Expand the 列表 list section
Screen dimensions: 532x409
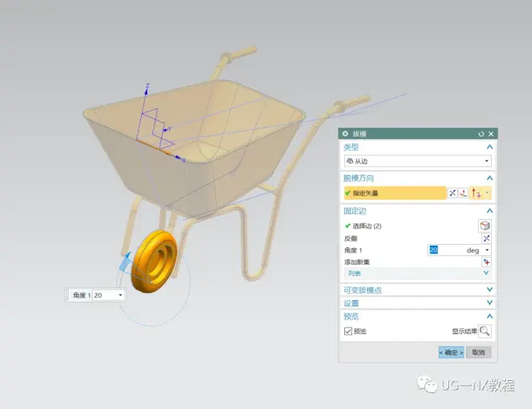[486, 274]
